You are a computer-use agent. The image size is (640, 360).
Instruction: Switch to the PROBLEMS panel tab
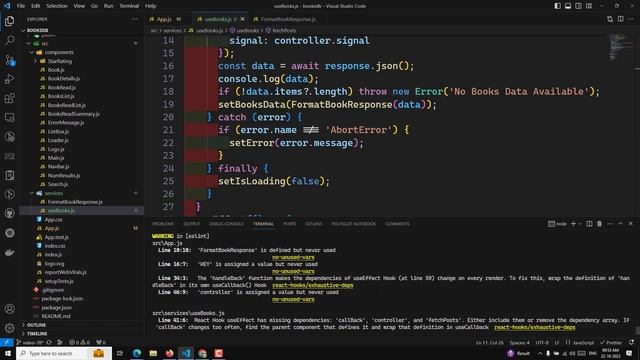[x=163, y=224]
